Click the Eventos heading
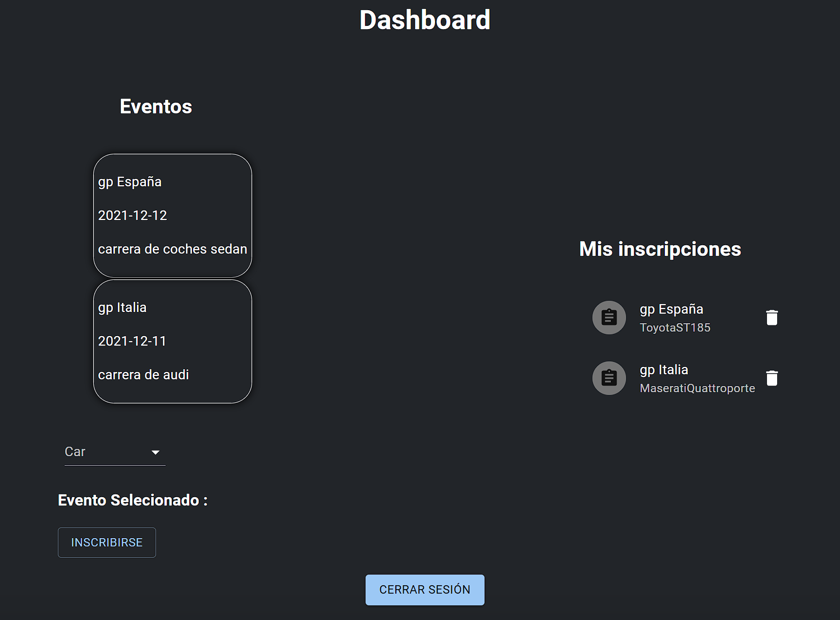The width and height of the screenshot is (840, 620). click(x=156, y=107)
